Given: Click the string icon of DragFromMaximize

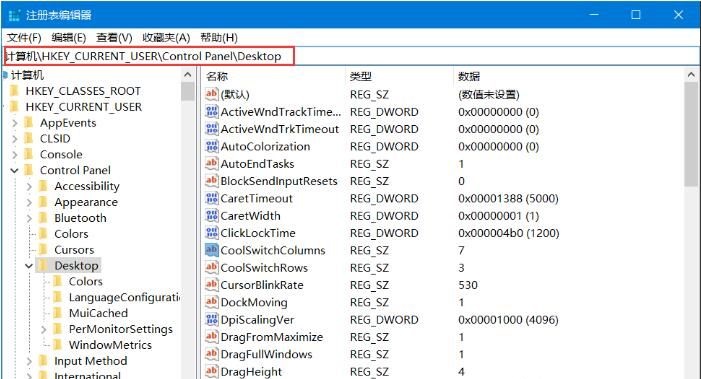Looking at the screenshot, I should [x=211, y=337].
